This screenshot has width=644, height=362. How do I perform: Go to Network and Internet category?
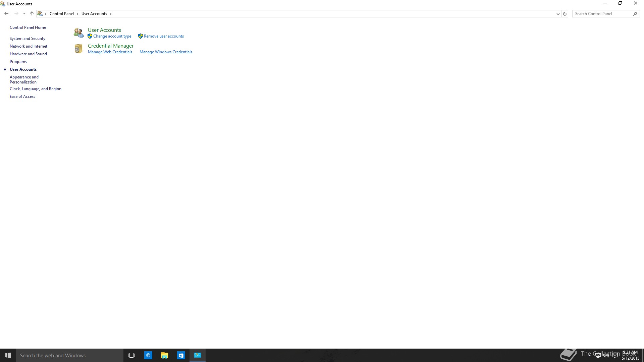(x=28, y=46)
